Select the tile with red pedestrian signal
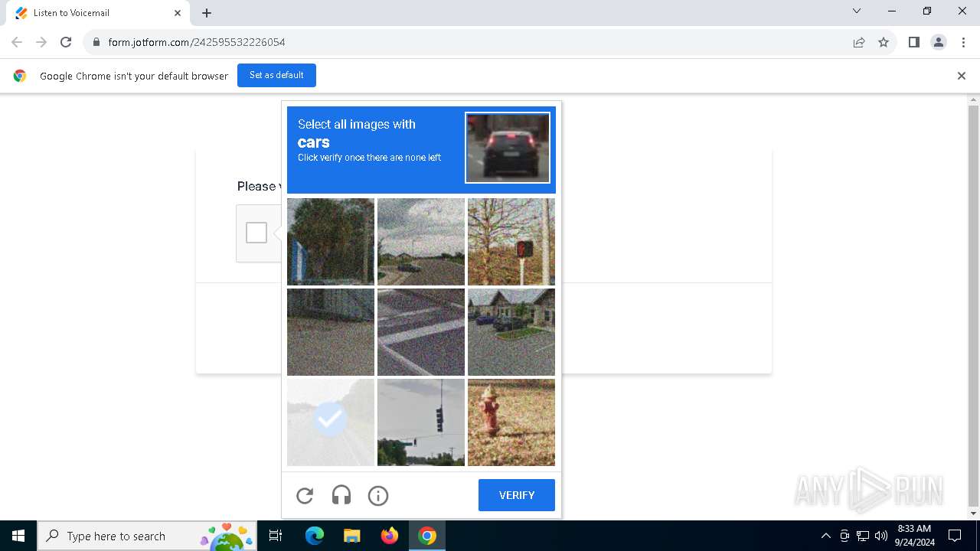 pos(511,242)
